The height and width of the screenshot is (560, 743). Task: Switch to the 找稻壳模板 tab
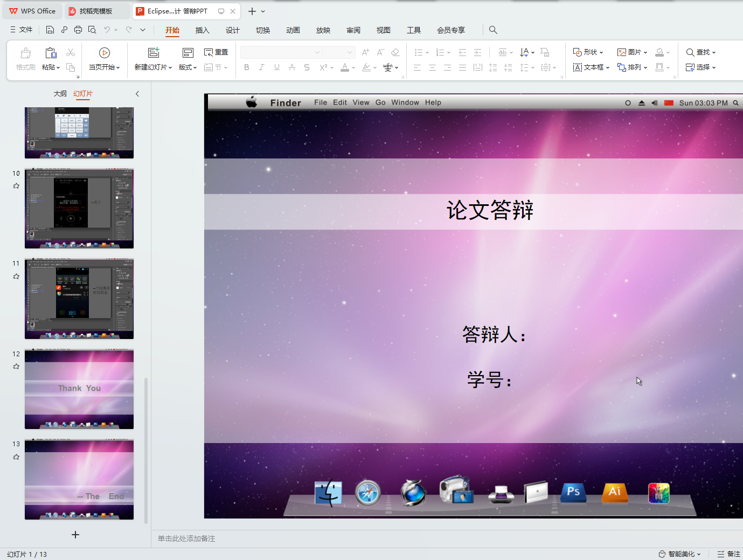pos(96,11)
